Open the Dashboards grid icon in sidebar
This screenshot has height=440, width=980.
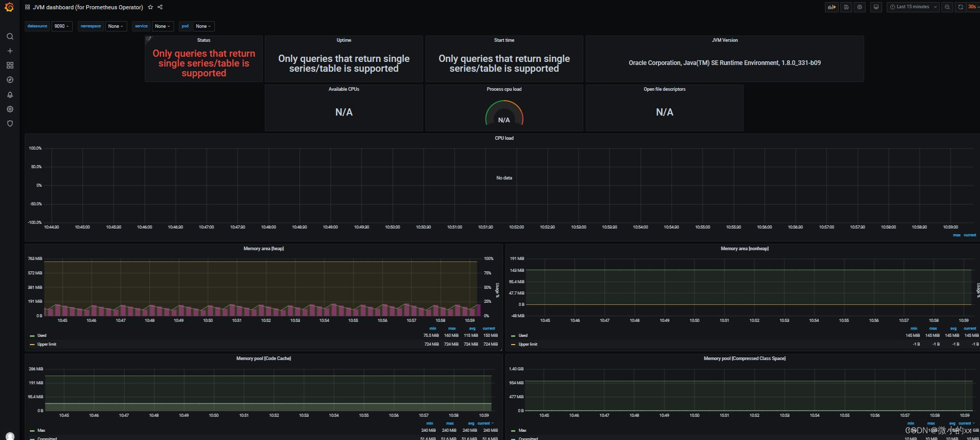coord(10,66)
